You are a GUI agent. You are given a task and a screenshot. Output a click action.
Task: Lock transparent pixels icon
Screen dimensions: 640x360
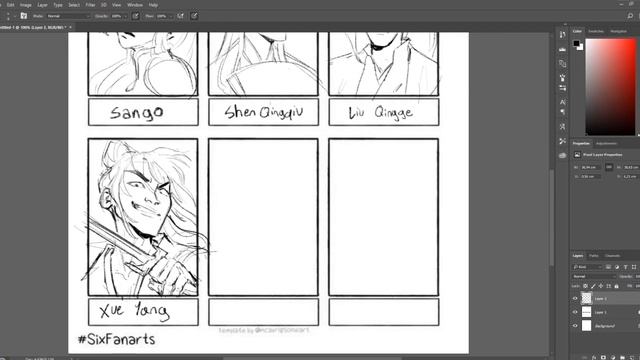coord(585,286)
